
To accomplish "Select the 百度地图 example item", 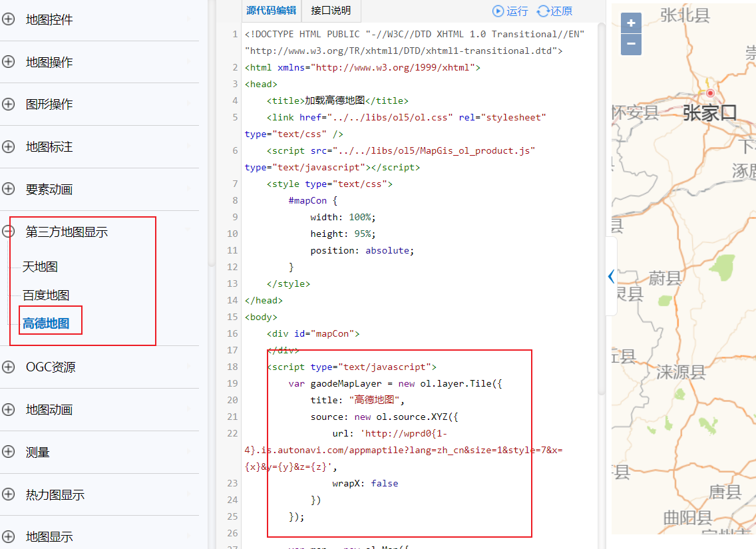I will [x=46, y=295].
